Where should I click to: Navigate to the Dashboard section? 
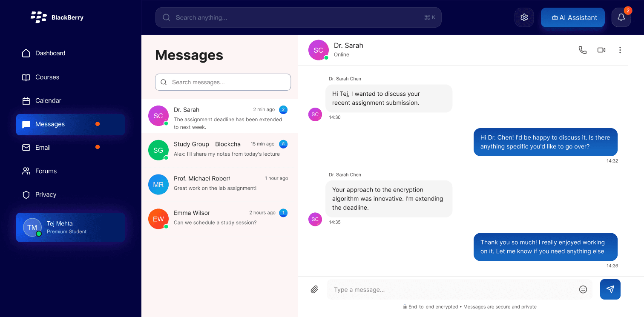click(x=50, y=53)
